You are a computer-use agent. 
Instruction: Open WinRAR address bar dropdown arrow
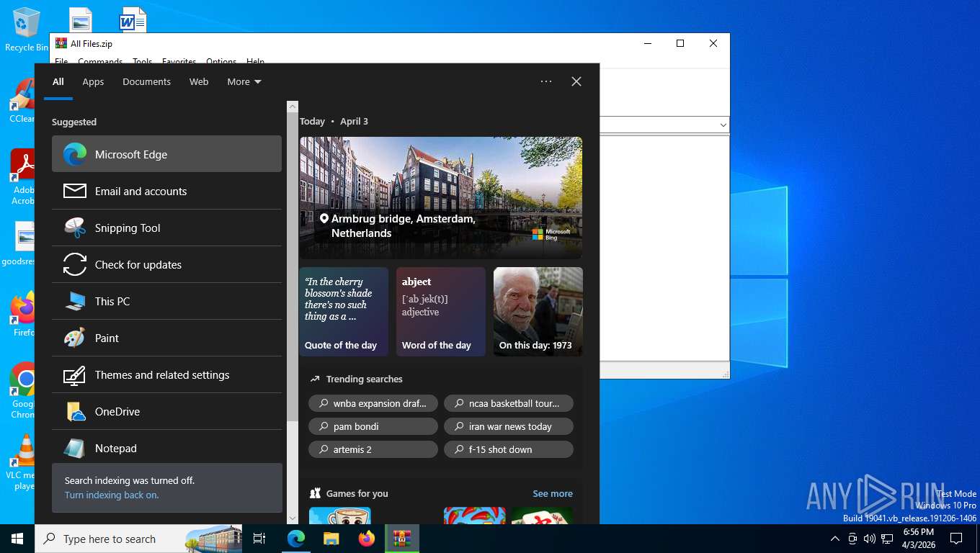723,125
